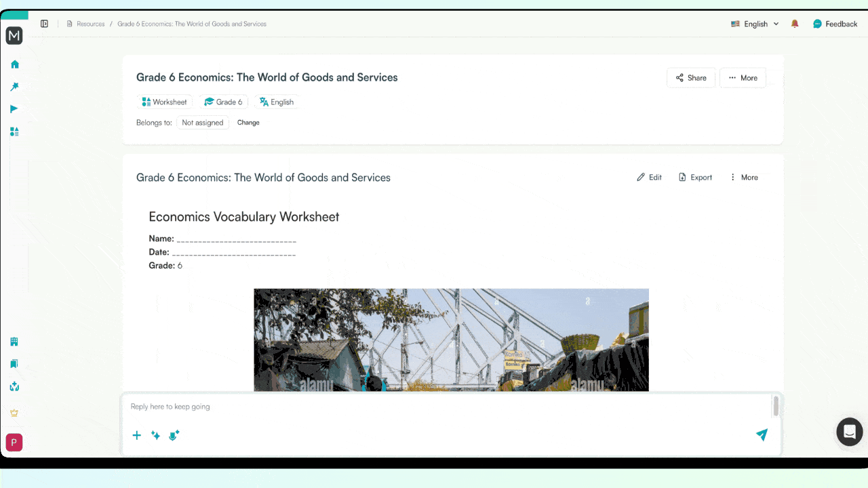Click the microphone voice input icon
Image resolution: width=868 pixels, height=488 pixels.
174,435
